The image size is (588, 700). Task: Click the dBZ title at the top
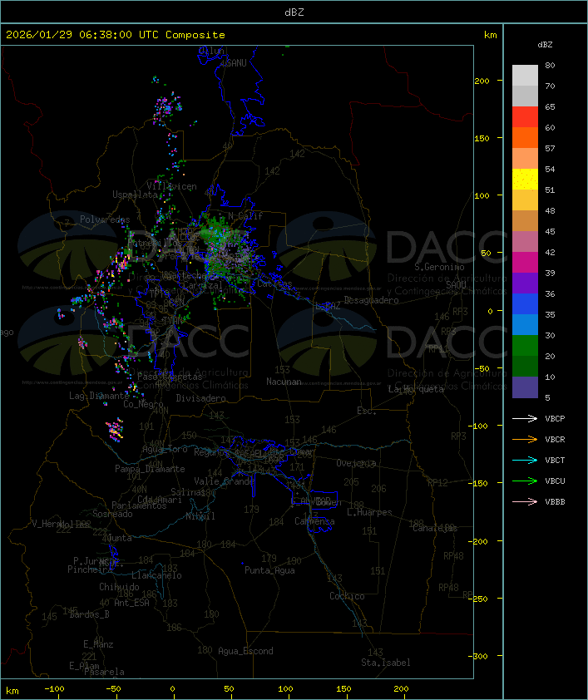coord(294,12)
